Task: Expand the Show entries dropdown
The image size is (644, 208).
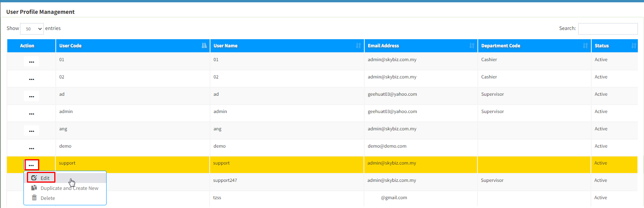Action: tap(32, 29)
